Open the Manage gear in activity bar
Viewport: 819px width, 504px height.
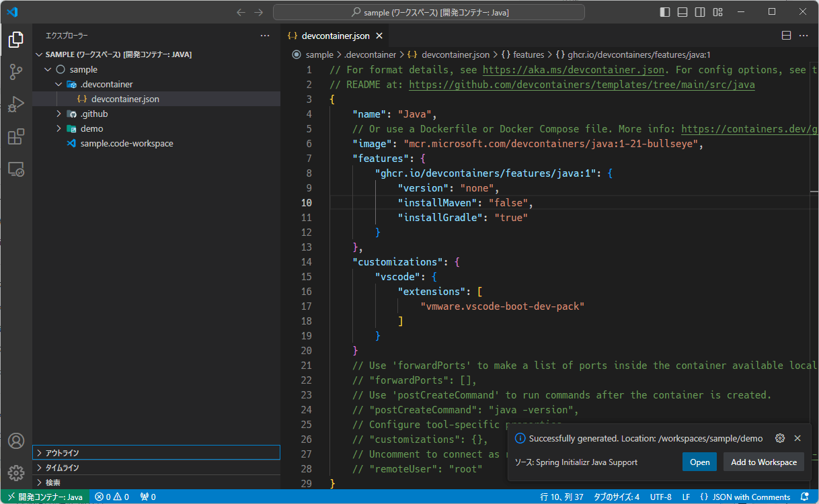(x=16, y=473)
